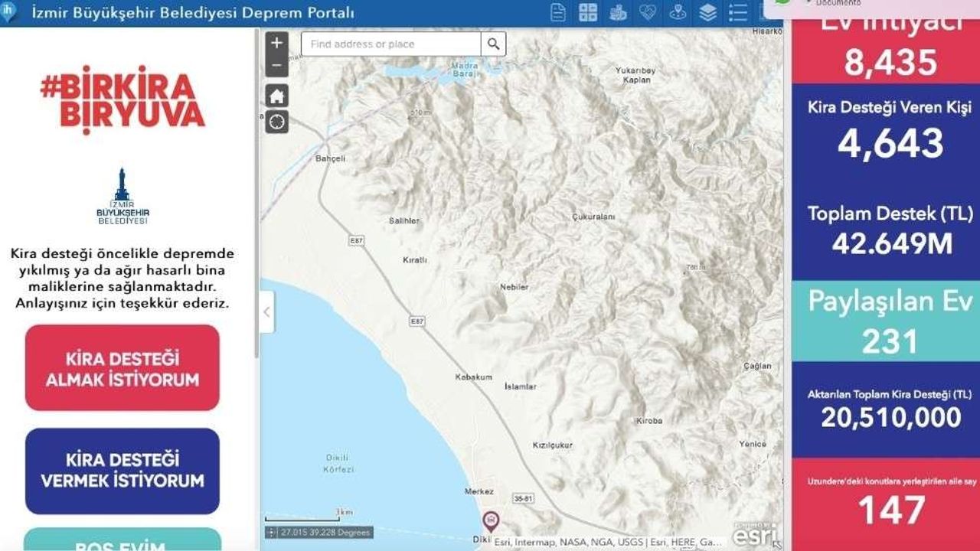Open the layers stack icon

pyautogui.click(x=708, y=12)
